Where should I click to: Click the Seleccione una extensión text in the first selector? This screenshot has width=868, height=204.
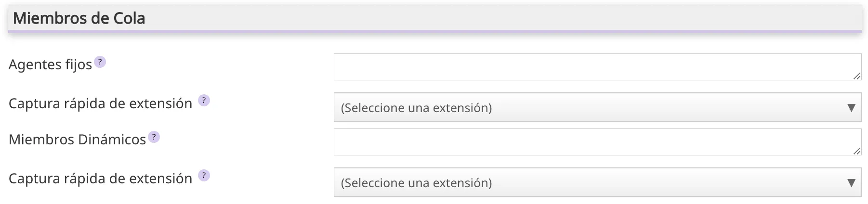tap(416, 108)
